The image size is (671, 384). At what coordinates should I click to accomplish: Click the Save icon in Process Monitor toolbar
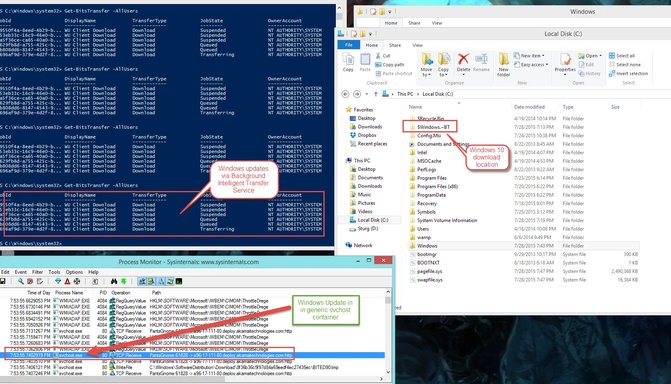(x=3, y=281)
